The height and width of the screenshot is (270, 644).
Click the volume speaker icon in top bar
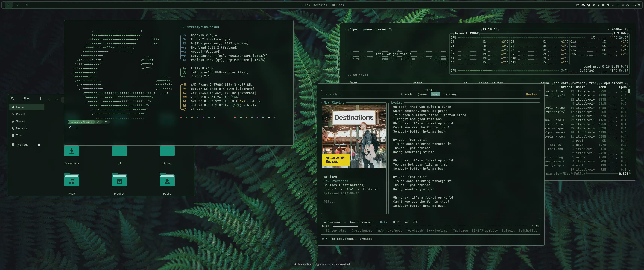[594, 5]
